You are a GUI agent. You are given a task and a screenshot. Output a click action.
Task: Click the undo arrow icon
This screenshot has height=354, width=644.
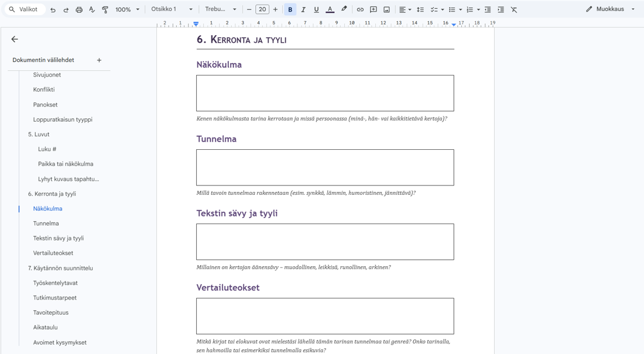point(53,9)
